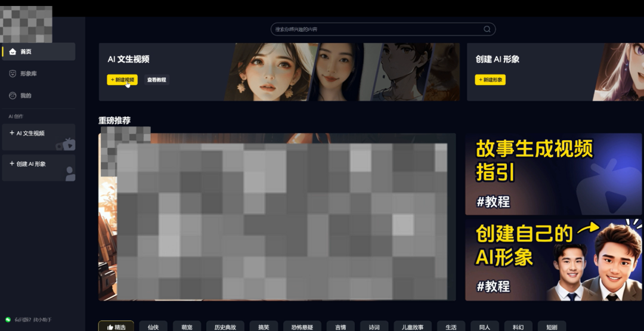The width and height of the screenshot is (644, 331).
Task: Click the yellow + 新建视频 button
Action: (x=122, y=80)
